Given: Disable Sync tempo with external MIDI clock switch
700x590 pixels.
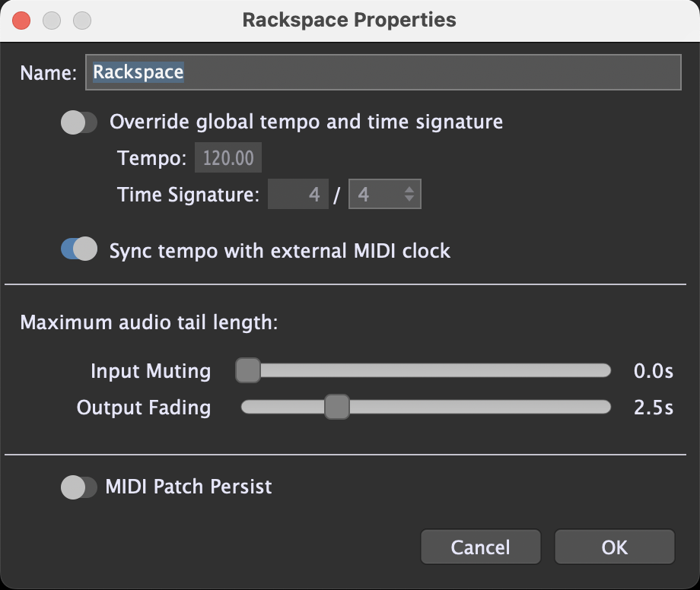Looking at the screenshot, I should click(79, 249).
